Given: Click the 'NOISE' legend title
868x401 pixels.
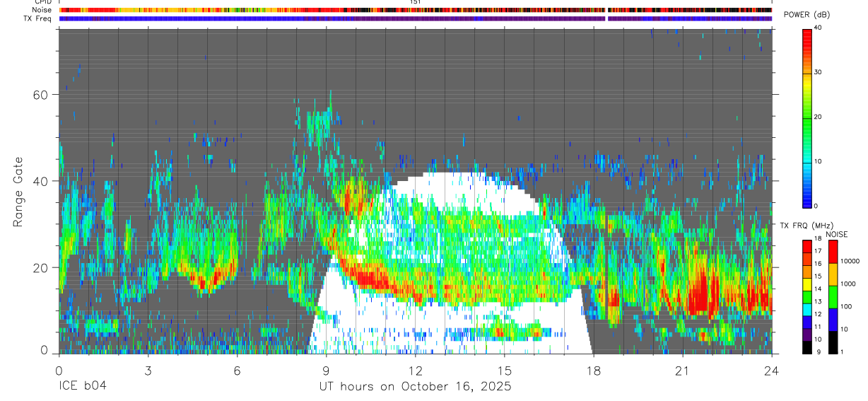Looking at the screenshot, I should [x=836, y=234].
